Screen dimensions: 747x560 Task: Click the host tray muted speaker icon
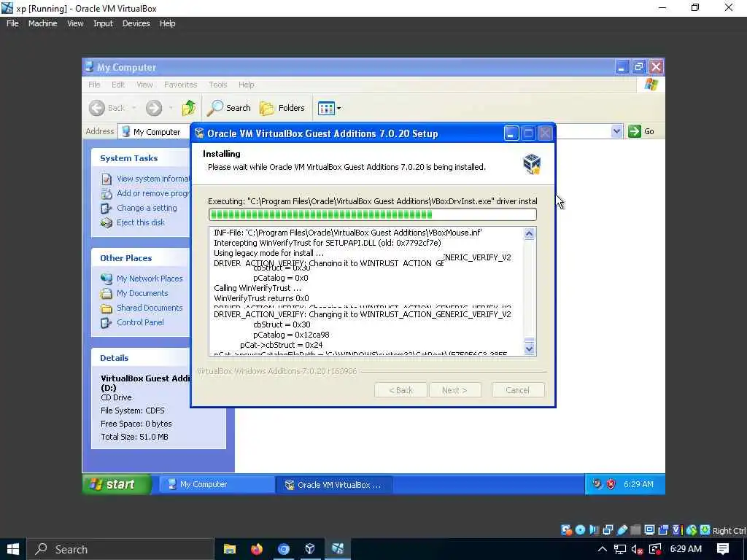click(x=637, y=549)
